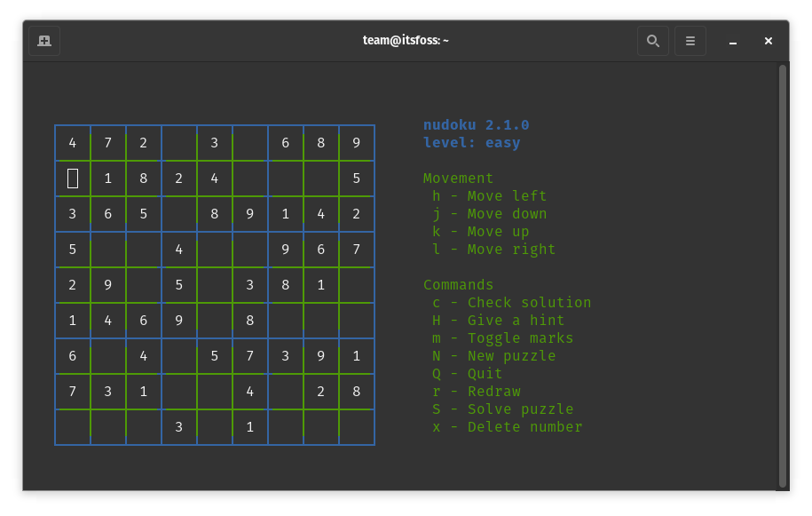
Task: Click the N - New puzzle command
Action: [493, 355]
